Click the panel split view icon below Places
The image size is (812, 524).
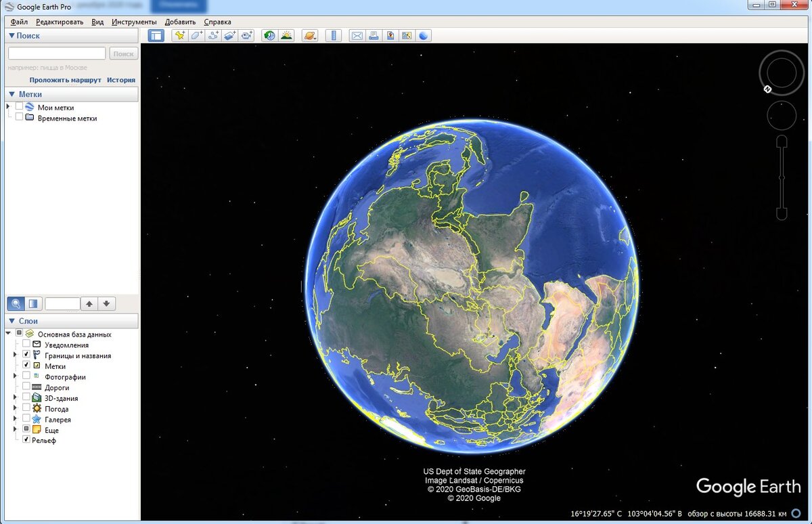click(x=34, y=303)
